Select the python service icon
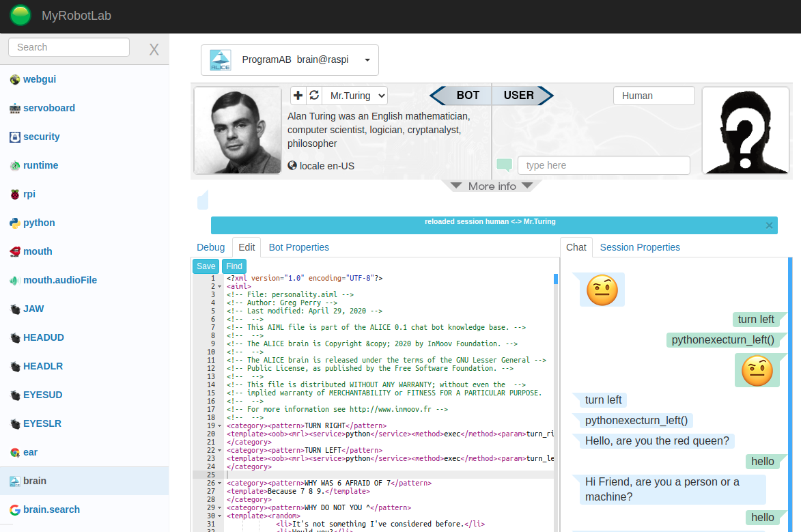 15,223
